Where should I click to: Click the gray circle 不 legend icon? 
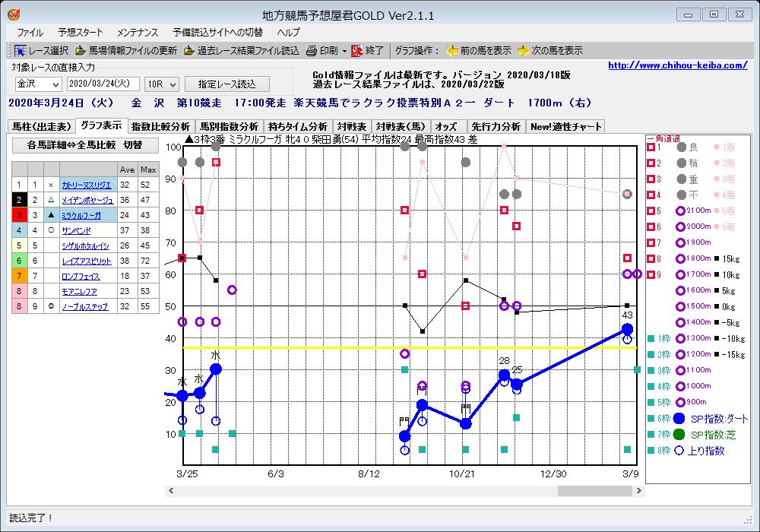click(682, 195)
